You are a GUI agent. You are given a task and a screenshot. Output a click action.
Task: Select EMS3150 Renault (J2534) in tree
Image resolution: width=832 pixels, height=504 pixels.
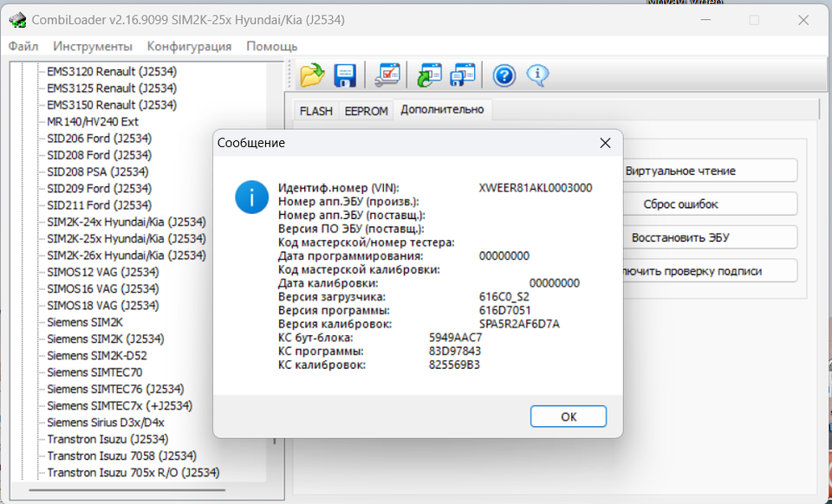[x=112, y=105]
